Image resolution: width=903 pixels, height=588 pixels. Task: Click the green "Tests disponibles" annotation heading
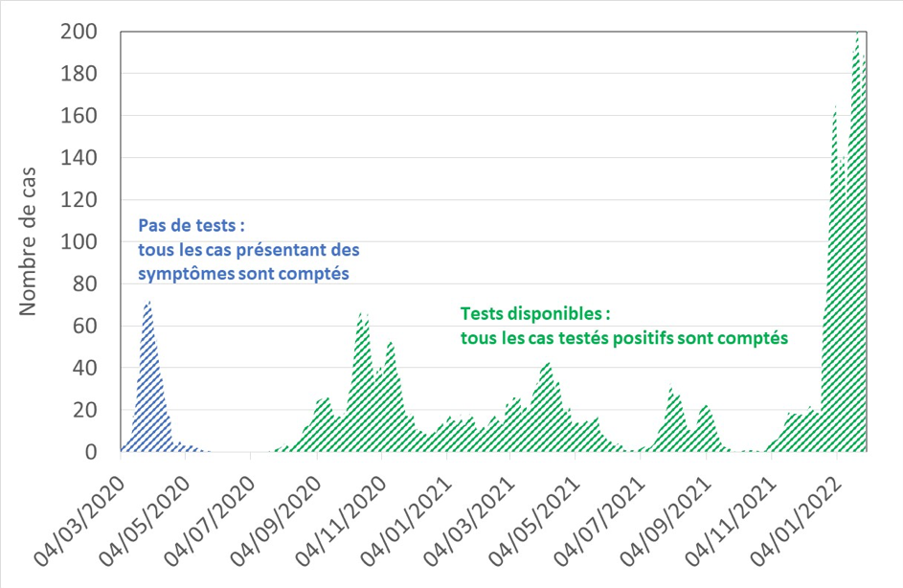(534, 314)
